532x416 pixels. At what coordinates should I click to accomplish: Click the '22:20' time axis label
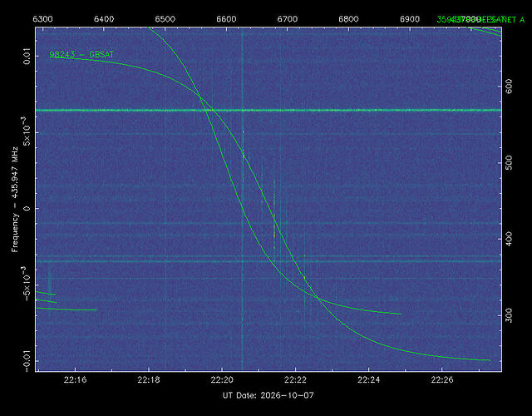(x=222, y=380)
